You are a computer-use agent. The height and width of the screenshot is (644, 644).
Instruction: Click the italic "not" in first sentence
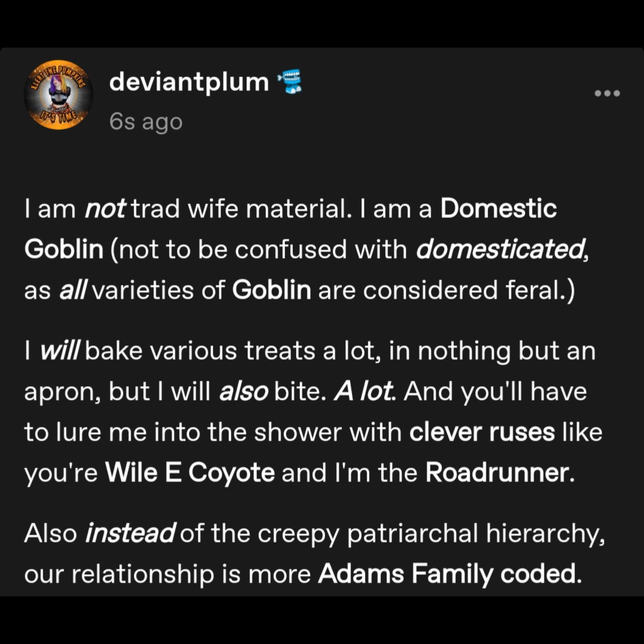[105, 209]
